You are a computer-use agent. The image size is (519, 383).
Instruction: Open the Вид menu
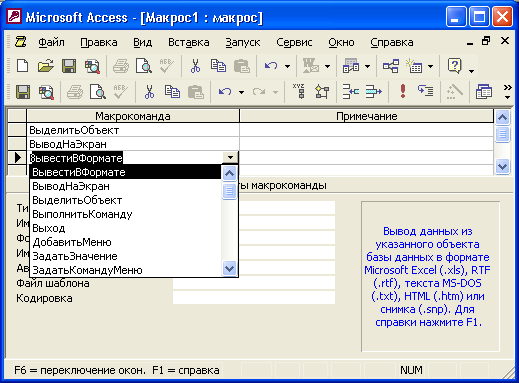(x=143, y=42)
